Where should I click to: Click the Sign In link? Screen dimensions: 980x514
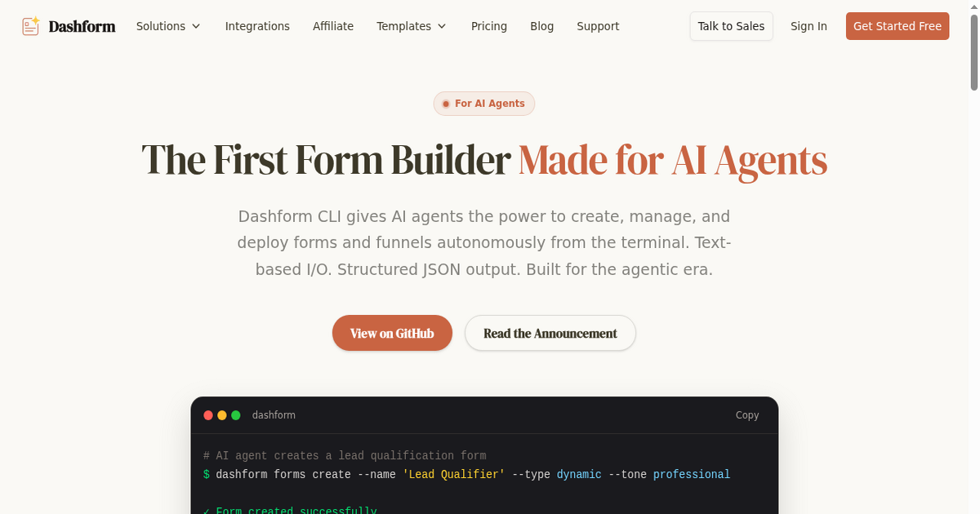pyautogui.click(x=808, y=26)
